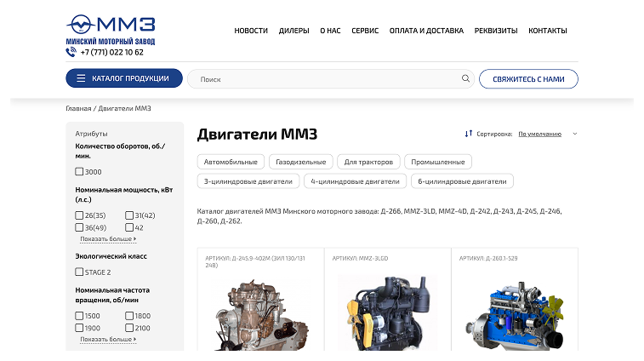Check the 1900 об/мин checkbox

[x=79, y=328]
